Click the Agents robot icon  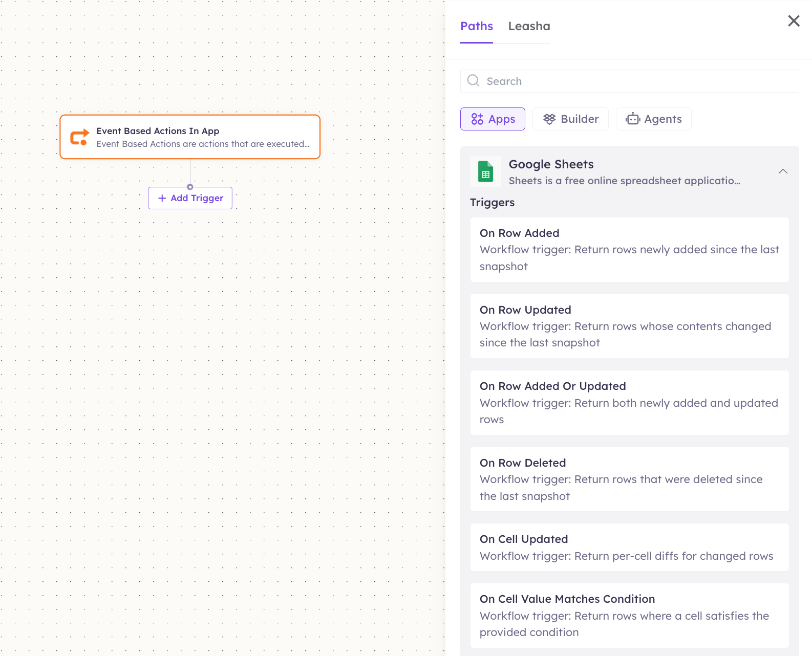pos(633,119)
